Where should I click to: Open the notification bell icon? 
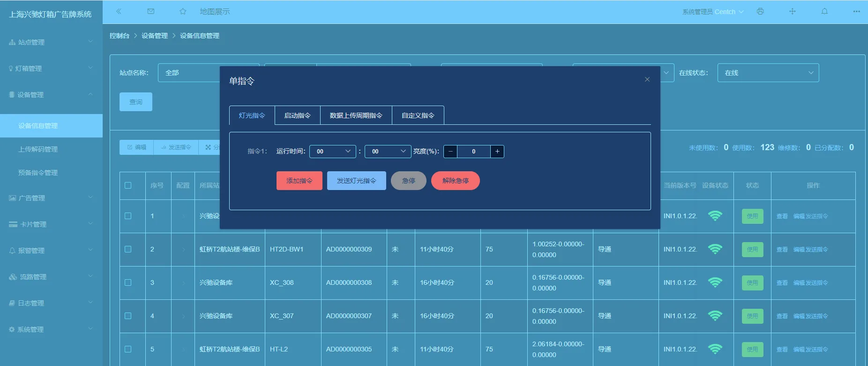tap(824, 11)
